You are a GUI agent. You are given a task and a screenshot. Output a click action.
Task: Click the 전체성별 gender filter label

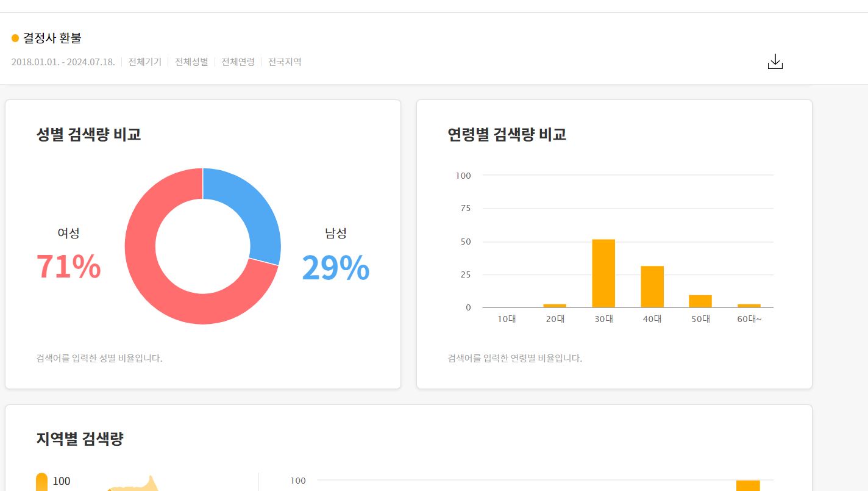191,62
